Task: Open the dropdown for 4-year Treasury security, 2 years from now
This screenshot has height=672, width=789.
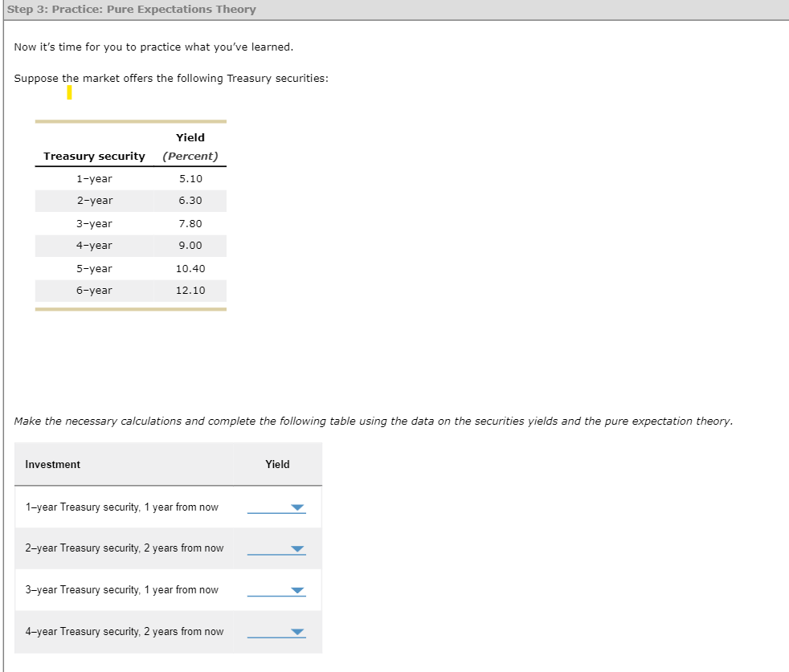Action: (x=297, y=632)
